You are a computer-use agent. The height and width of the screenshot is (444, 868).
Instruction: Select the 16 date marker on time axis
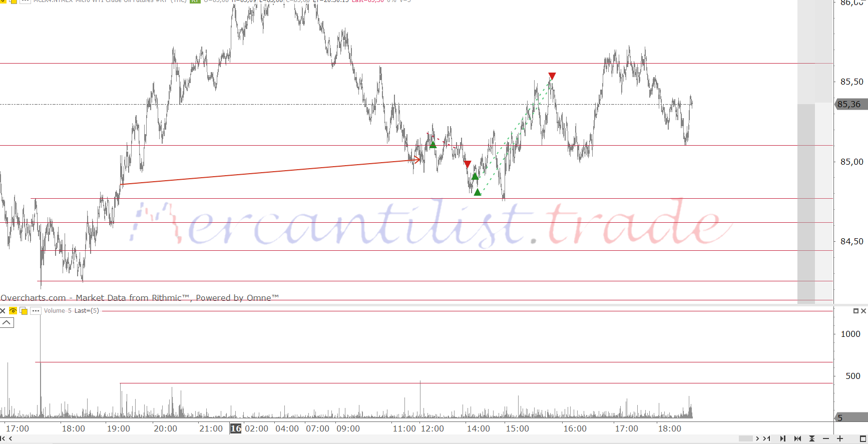(235, 428)
